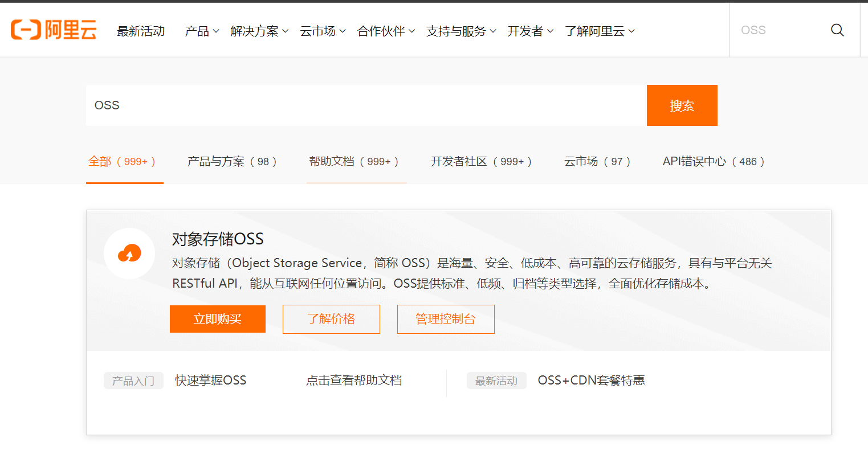Focus the header search box showing OSS
Viewport: 868px width, 454px height.
[780, 30]
